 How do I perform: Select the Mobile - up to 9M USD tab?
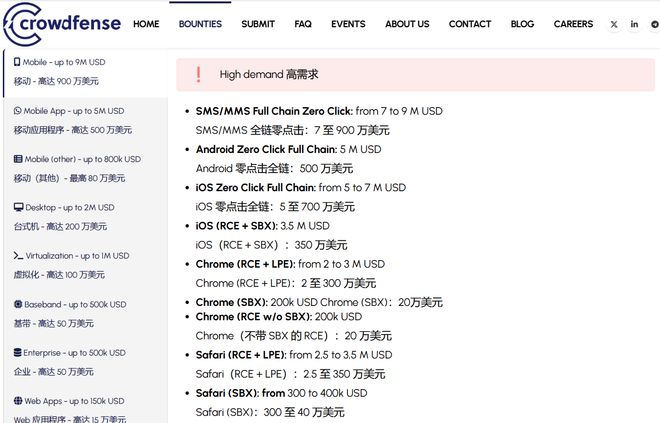[66, 62]
